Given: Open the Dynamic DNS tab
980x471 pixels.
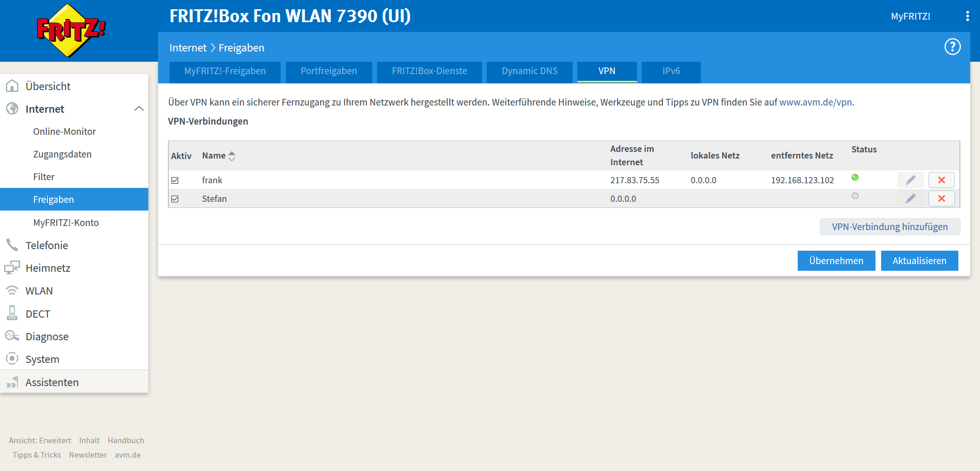Looking at the screenshot, I should (x=529, y=72).
